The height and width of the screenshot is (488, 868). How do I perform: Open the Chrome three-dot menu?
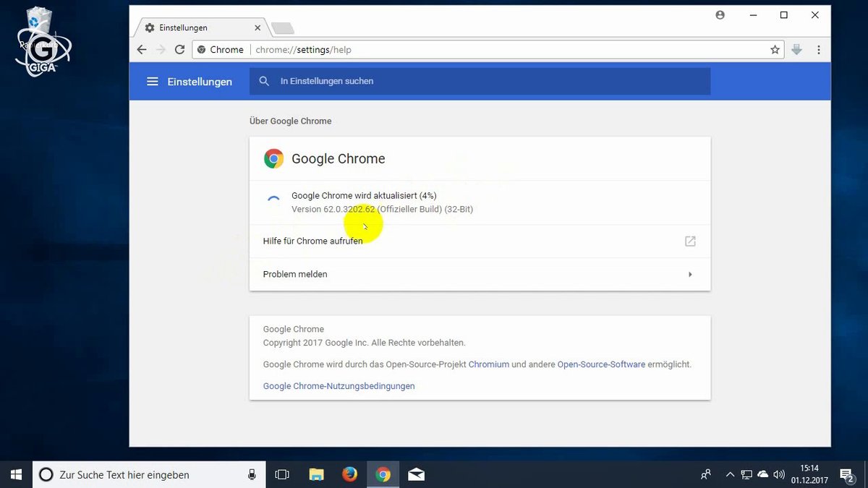tap(818, 49)
